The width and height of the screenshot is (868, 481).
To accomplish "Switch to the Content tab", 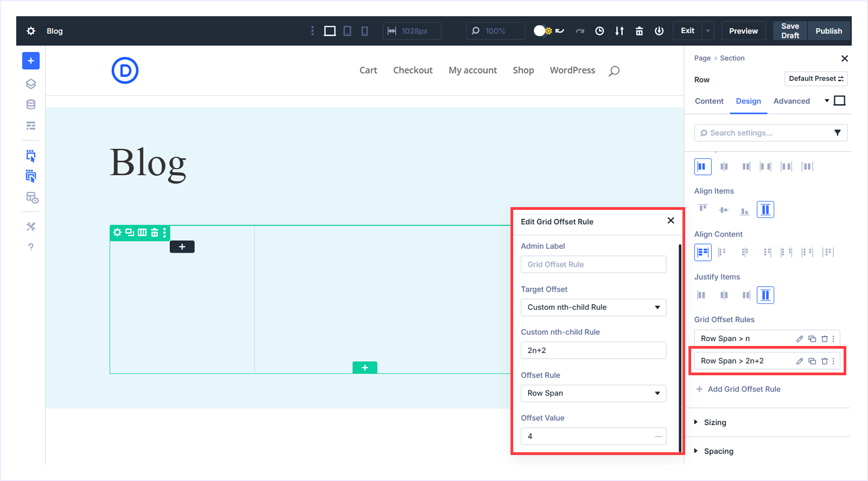I will (x=709, y=101).
